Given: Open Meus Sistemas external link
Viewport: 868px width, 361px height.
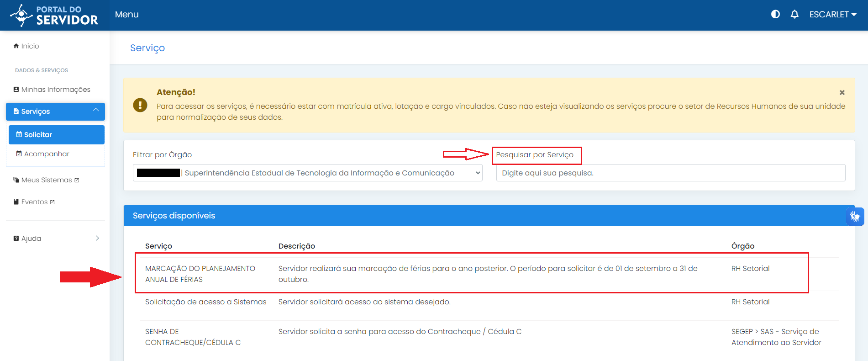Looking at the screenshot, I should tap(47, 180).
